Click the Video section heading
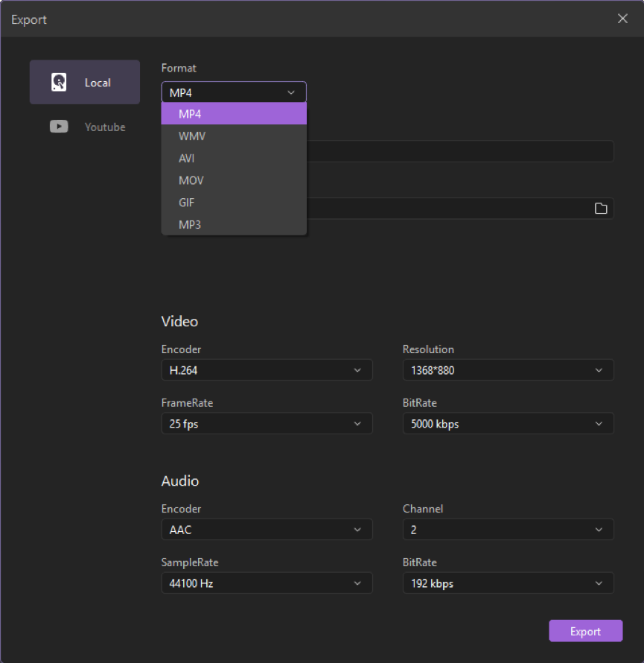644x663 pixels. [179, 321]
